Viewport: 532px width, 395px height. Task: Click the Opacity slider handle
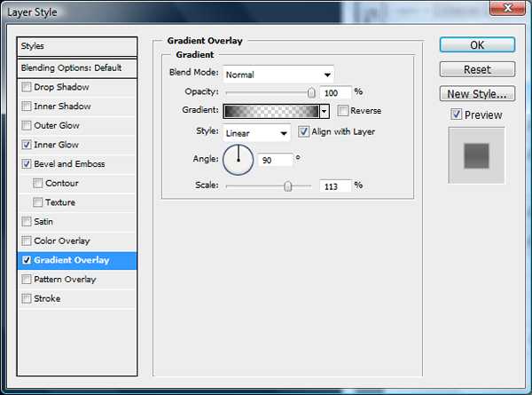(311, 92)
